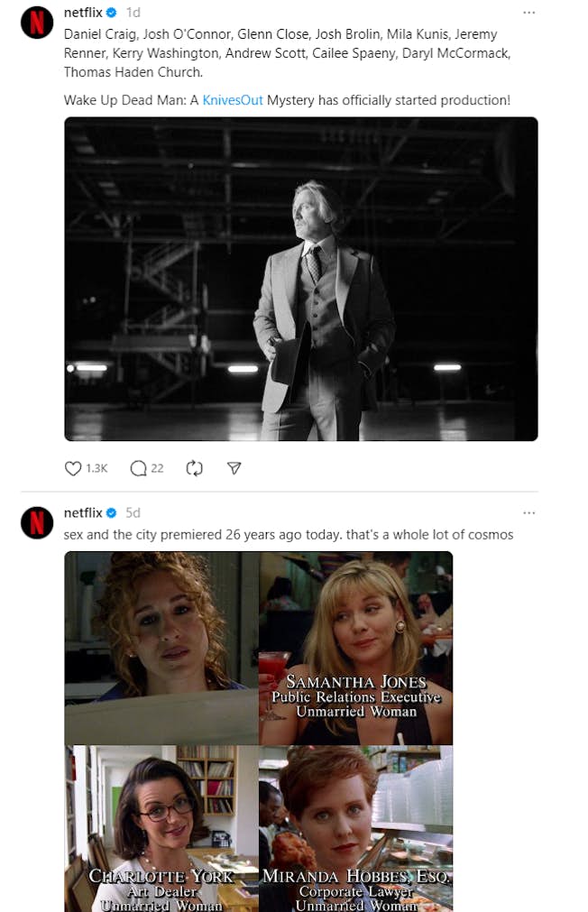Click the Charlotte York image
This screenshot has width=588, height=912.
click(160, 827)
